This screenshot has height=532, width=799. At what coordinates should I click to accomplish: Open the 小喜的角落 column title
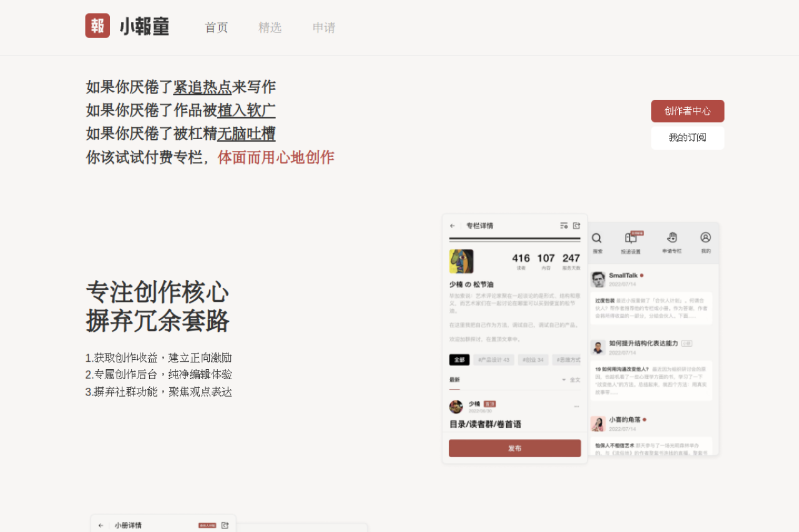coord(625,420)
